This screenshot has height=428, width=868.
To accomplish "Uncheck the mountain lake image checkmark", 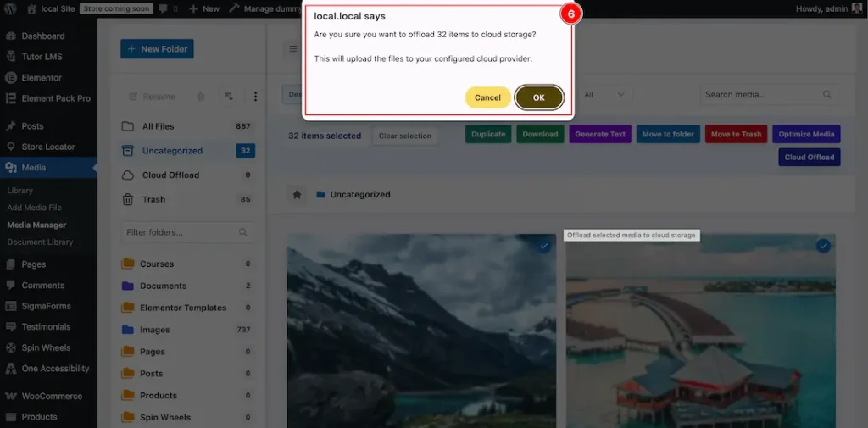I will point(544,246).
